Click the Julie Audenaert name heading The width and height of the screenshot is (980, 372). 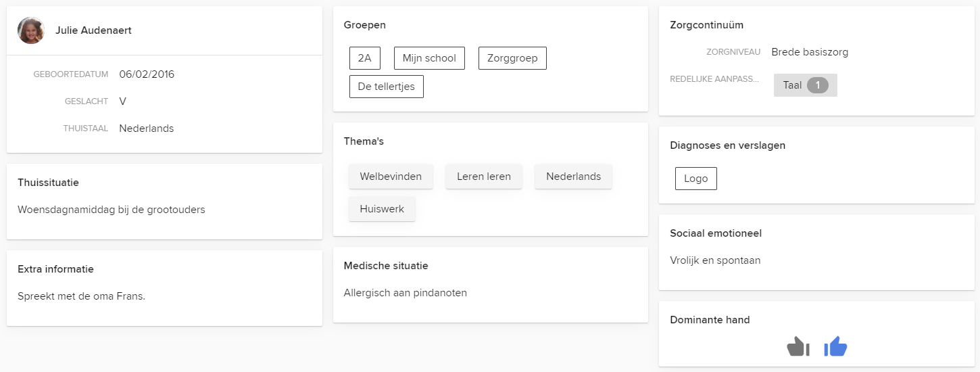93,30
